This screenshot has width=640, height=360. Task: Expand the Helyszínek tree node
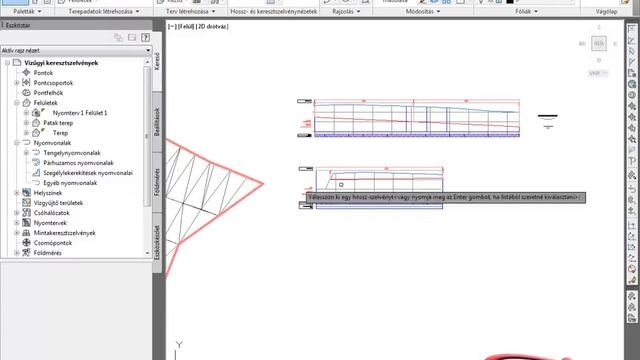pos(17,193)
